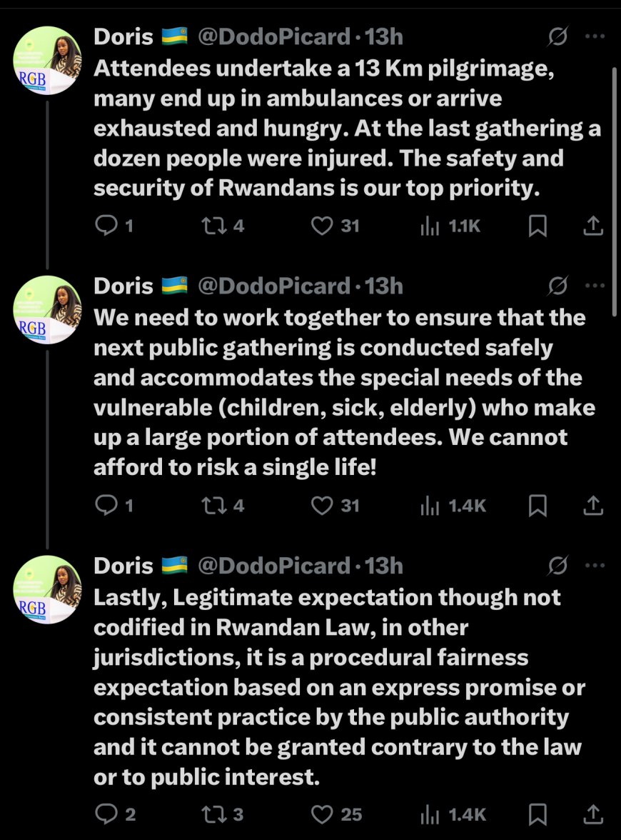
Task: Reply to the Legitimate expectation tweet
Action: pos(106,814)
